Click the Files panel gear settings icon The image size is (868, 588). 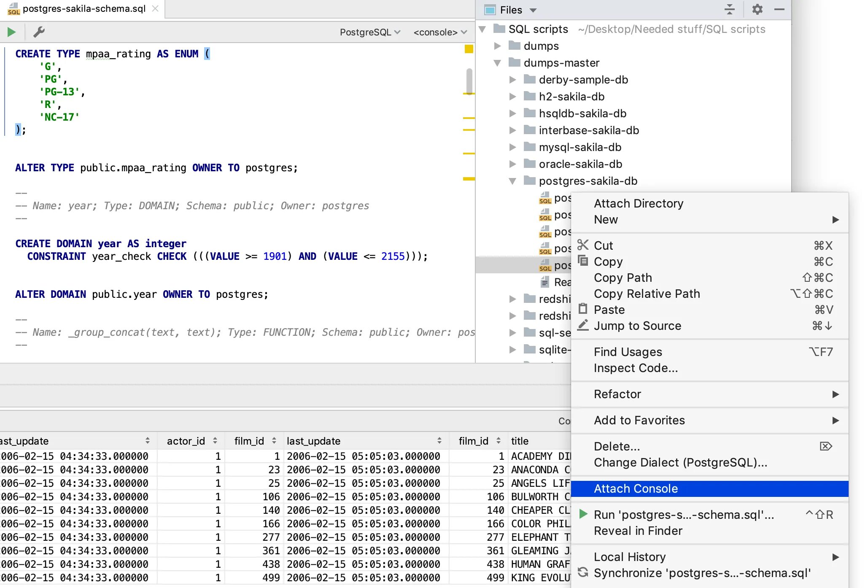(x=757, y=9)
